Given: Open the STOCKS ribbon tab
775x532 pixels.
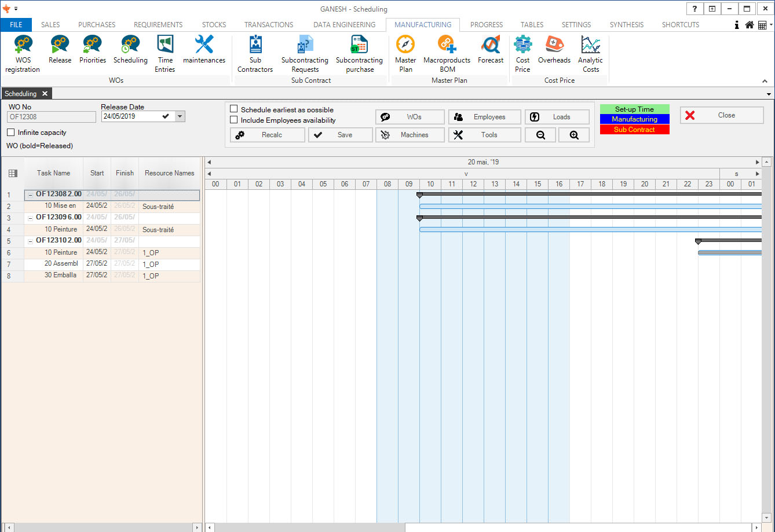Looking at the screenshot, I should (214, 25).
